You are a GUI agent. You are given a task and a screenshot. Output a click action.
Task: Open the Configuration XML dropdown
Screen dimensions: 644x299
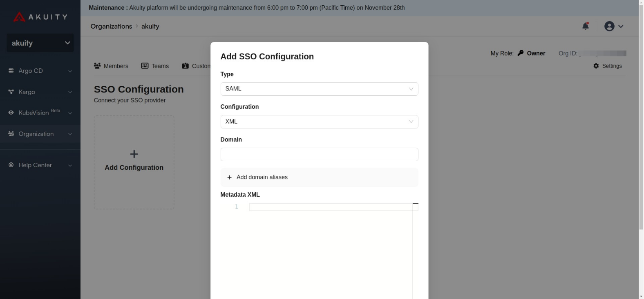(x=319, y=121)
